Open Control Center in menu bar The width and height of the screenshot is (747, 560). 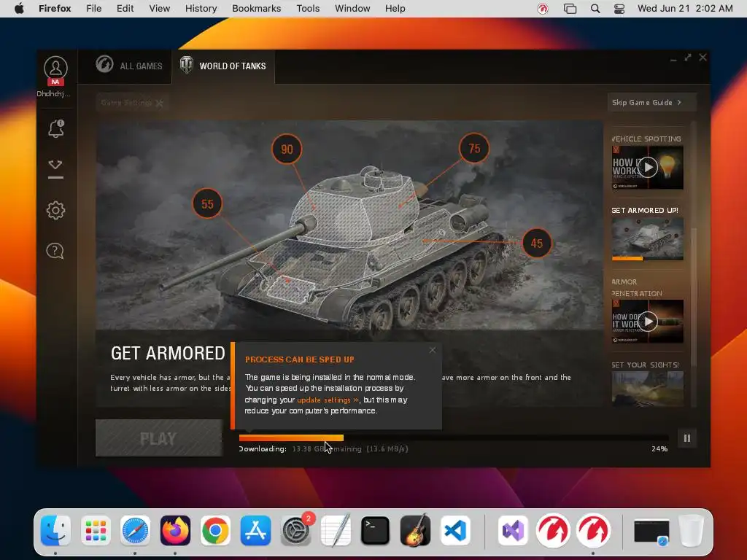point(619,9)
